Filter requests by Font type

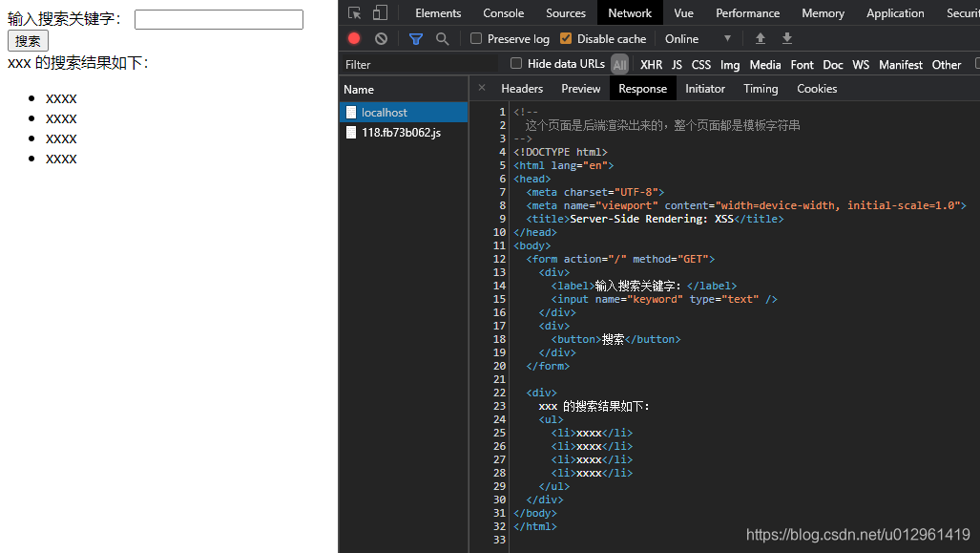pos(802,64)
